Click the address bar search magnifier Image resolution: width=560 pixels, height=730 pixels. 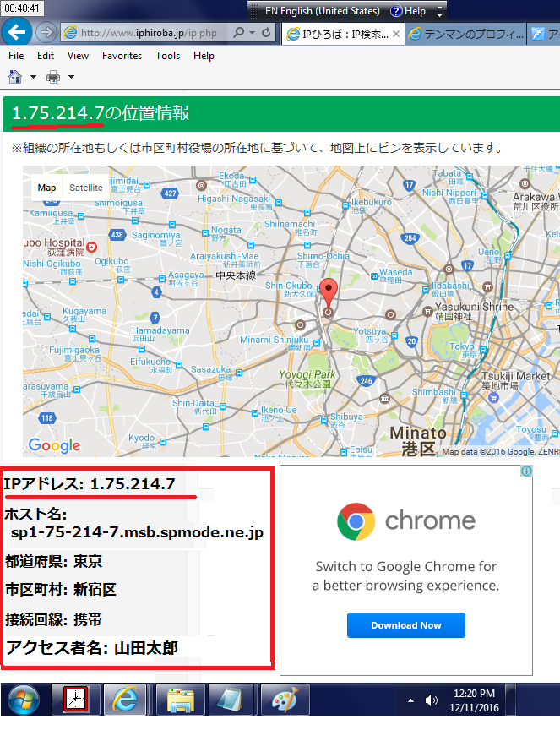click(x=238, y=33)
